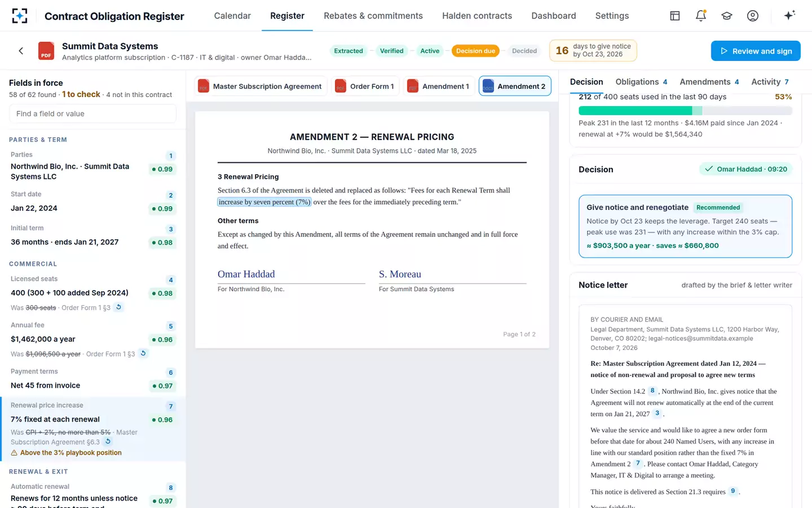The image size is (812, 508).
Task: Open Rebates & commitments tab
Action: [373, 16]
